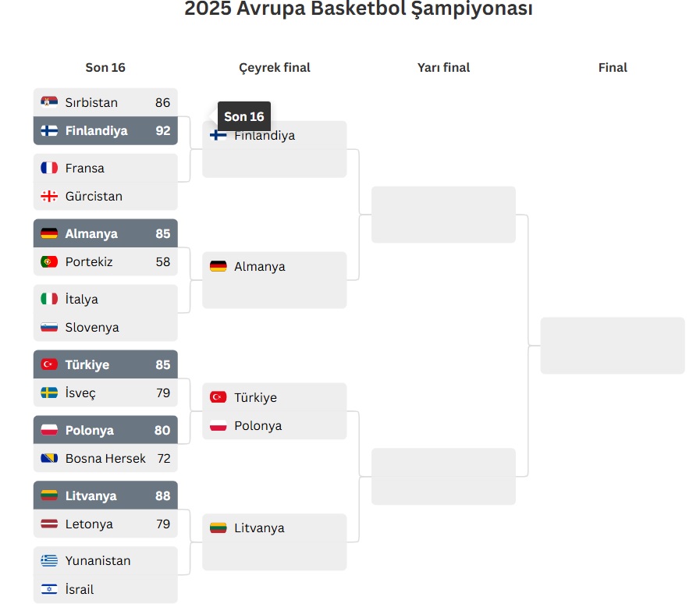Click the Slovenia flag icon
Image resolution: width=700 pixels, height=604 pixels.
tap(49, 327)
